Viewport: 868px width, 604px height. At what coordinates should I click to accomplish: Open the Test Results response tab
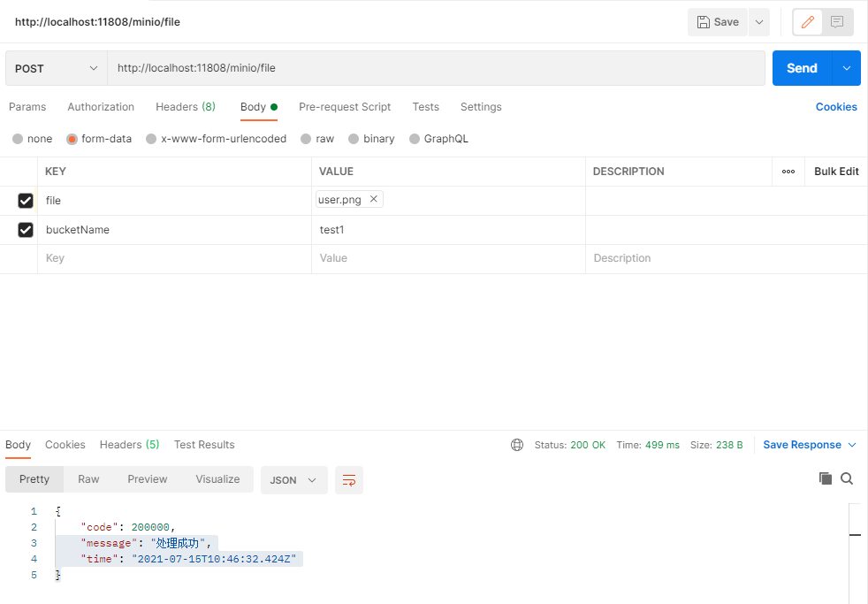tap(204, 445)
